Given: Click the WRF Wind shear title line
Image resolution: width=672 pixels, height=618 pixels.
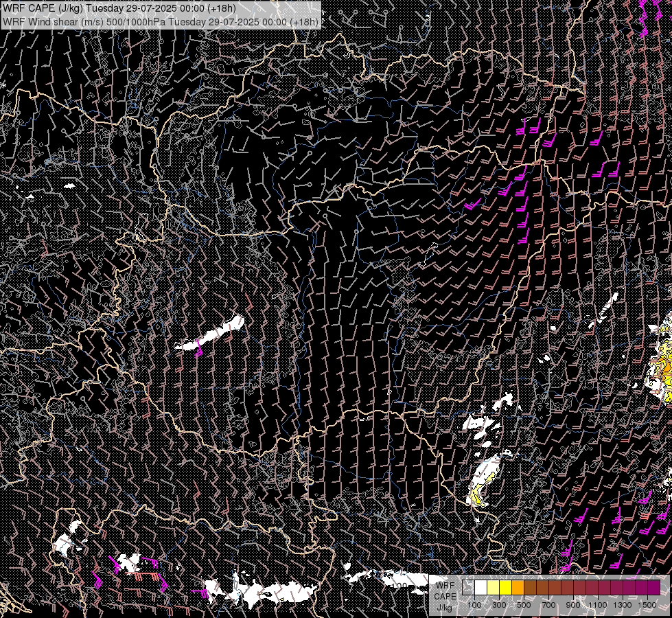Looking at the screenshot, I should (x=161, y=22).
